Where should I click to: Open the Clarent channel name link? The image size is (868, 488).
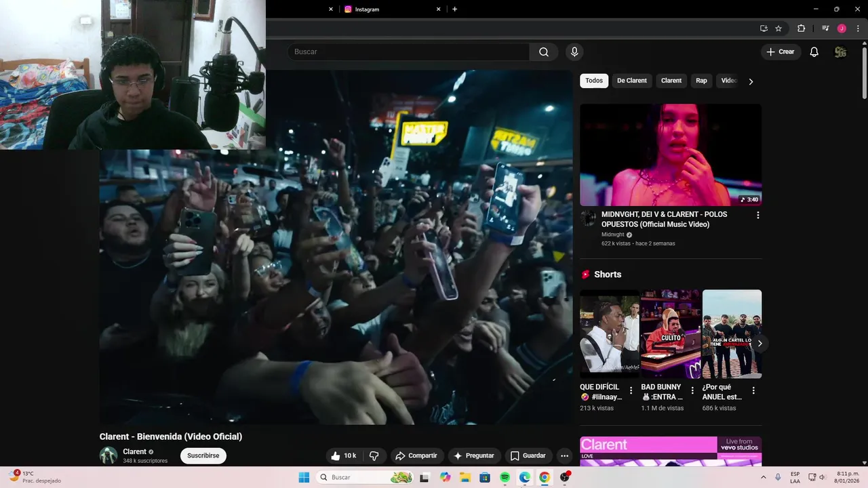(x=134, y=452)
